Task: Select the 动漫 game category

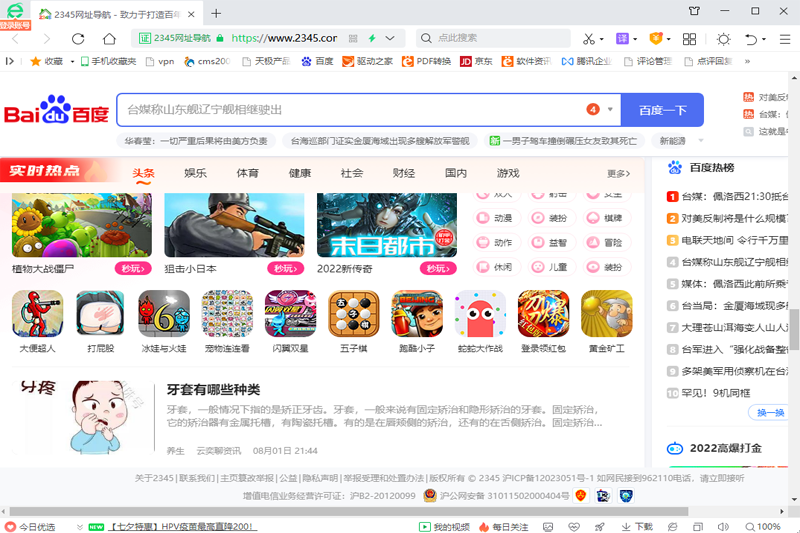Action: click(x=496, y=218)
